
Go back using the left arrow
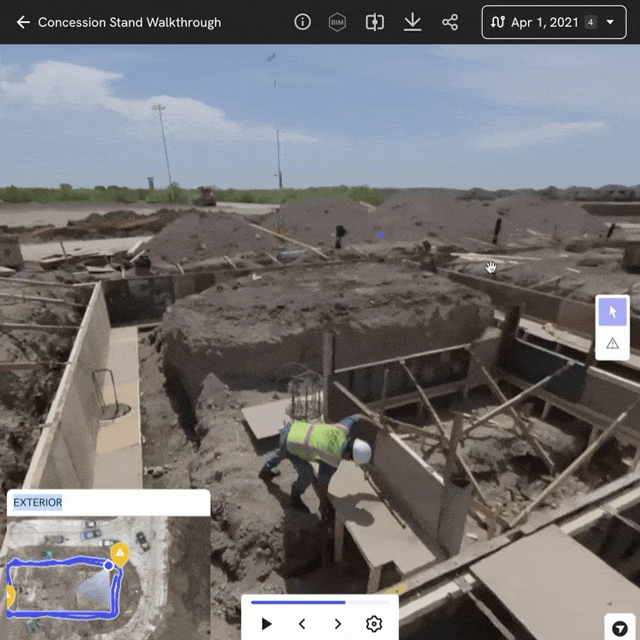click(x=23, y=22)
